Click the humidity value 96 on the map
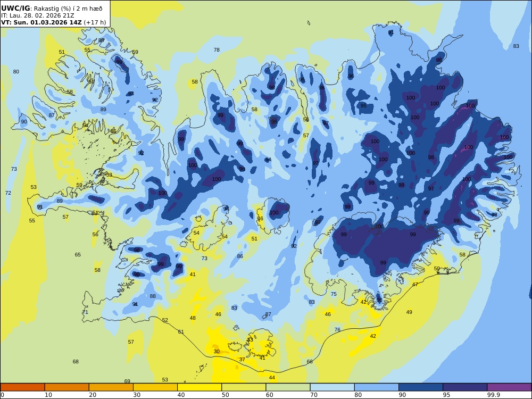Image resolution: width=532 pixels, height=399 pixels. (x=351, y=76)
